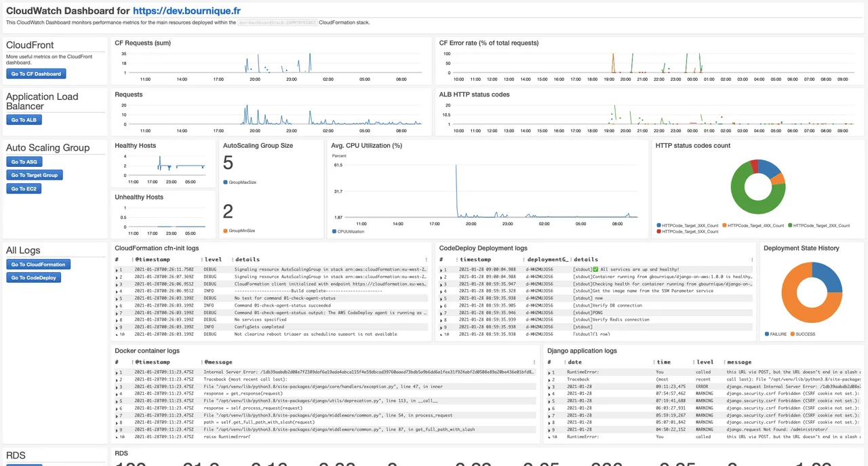Viewport: 868px width, 466px height.
Task: Click the CPUUtilization legend swatch
Action: pyautogui.click(x=334, y=231)
